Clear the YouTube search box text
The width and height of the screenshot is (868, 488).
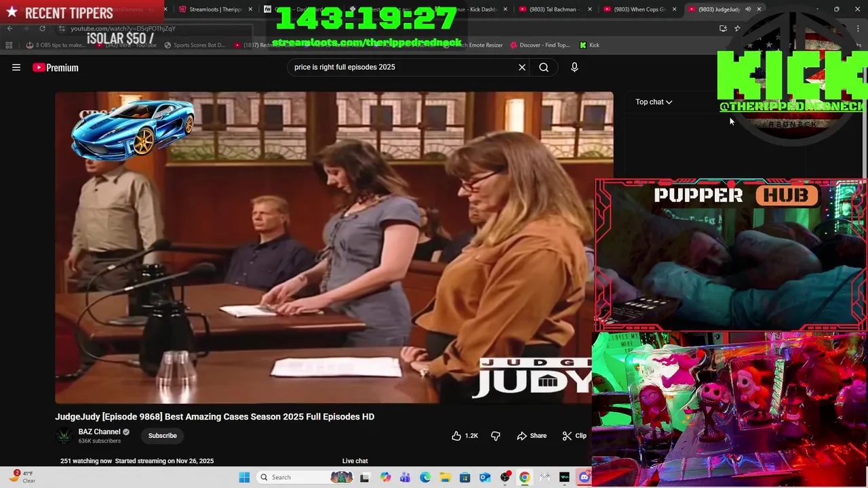(522, 67)
